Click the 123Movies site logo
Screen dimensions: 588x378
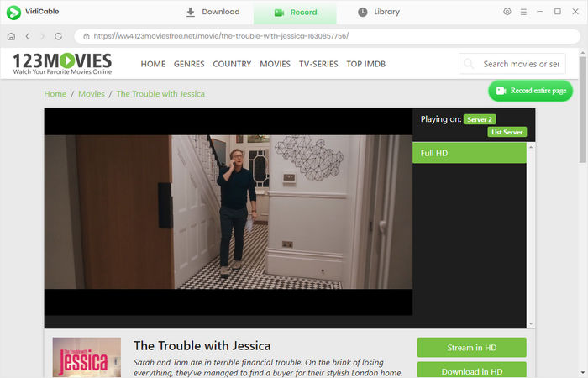[62, 63]
